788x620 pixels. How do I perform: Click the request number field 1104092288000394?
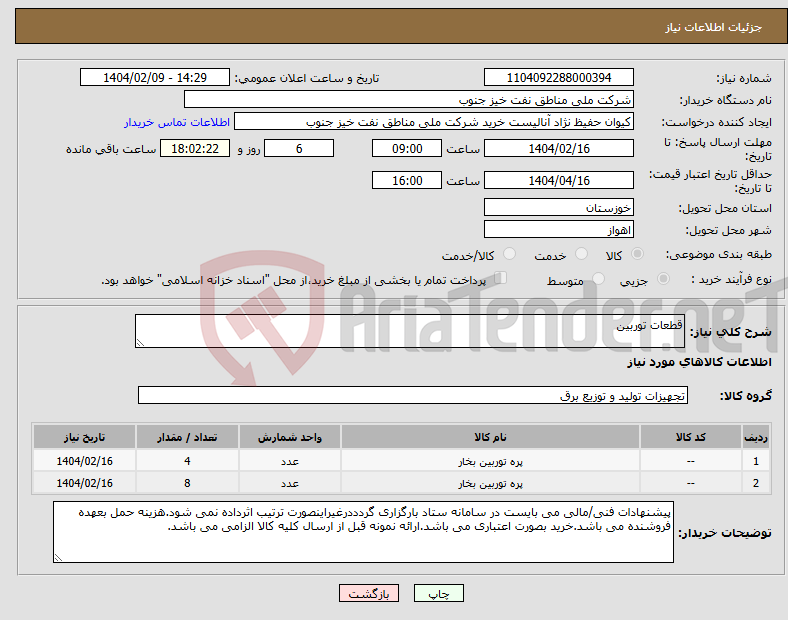[x=558, y=77]
